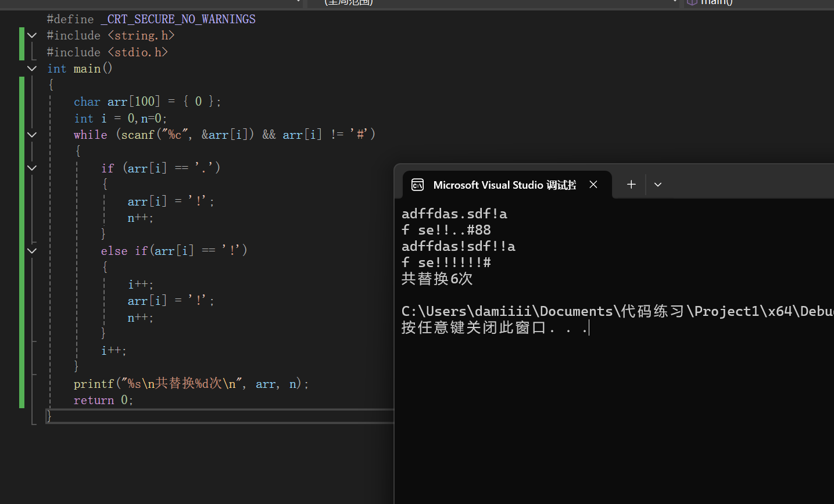
Task: Collapse the while loop fold chevron
Action: coord(32,135)
